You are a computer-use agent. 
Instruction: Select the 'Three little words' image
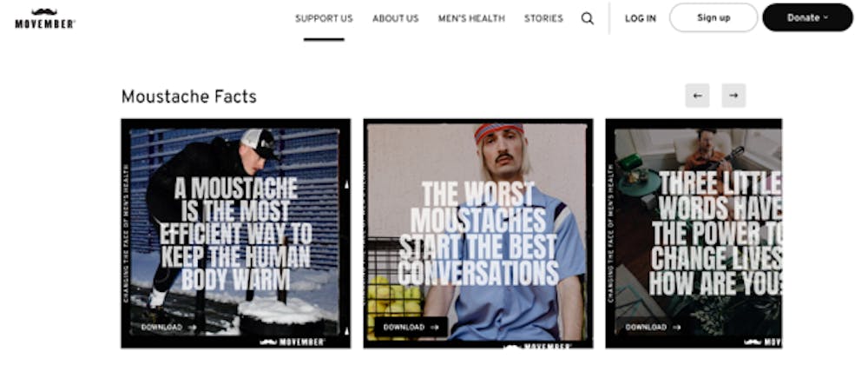point(694,233)
